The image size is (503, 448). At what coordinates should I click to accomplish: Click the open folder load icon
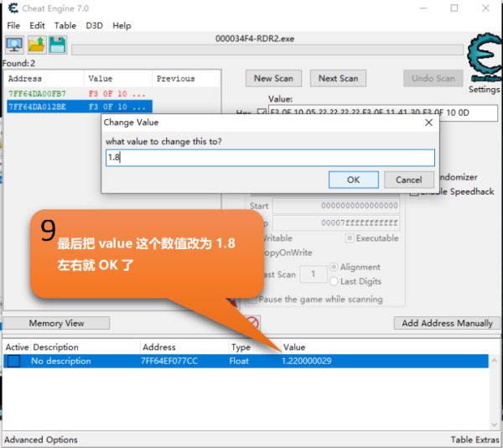tap(36, 45)
